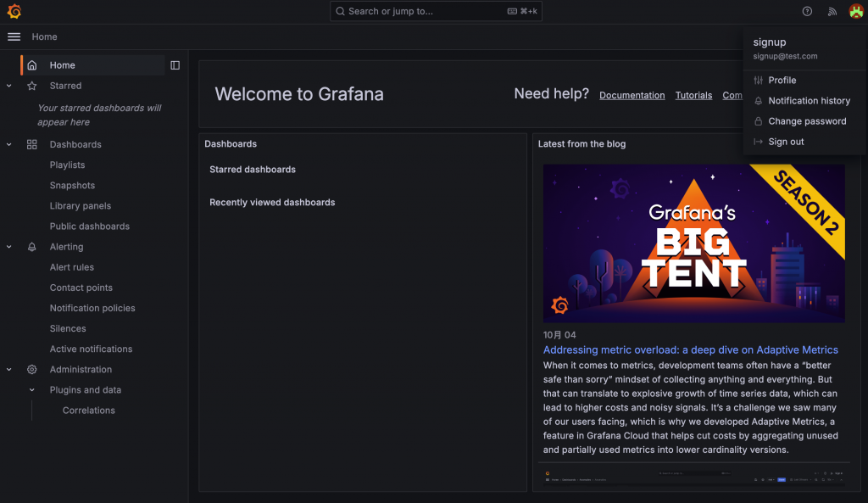This screenshot has height=503, width=868.
Task: Collapse the Plugins and data chevron
Action: pos(32,390)
